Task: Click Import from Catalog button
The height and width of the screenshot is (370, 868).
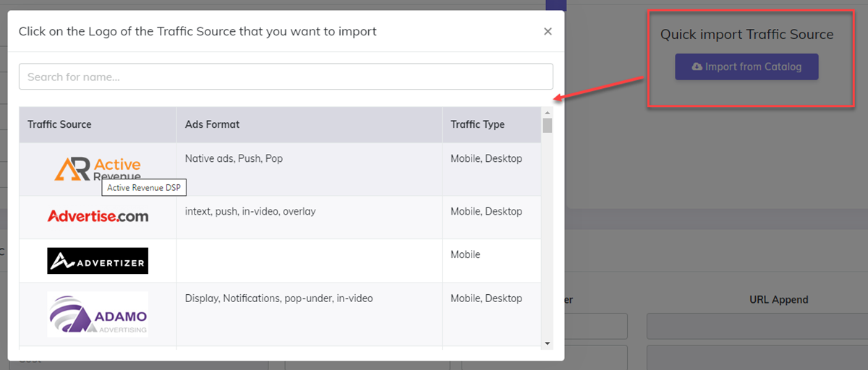Action: point(746,66)
